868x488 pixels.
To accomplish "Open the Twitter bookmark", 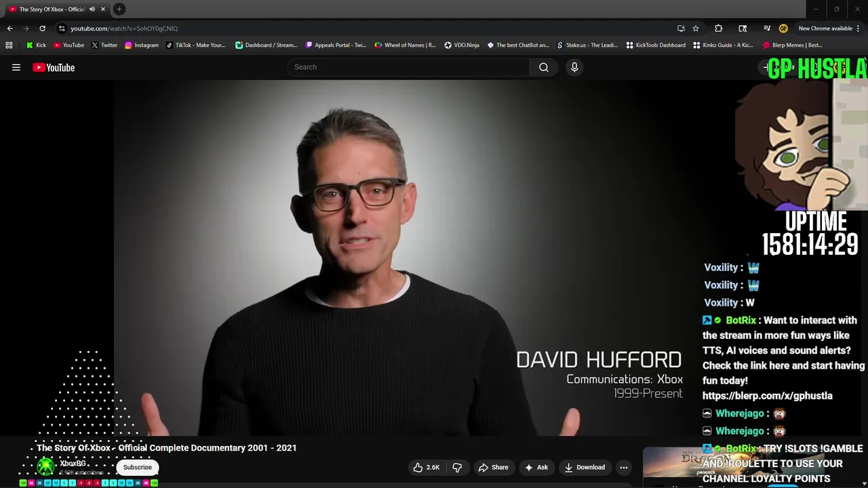I will tap(104, 45).
